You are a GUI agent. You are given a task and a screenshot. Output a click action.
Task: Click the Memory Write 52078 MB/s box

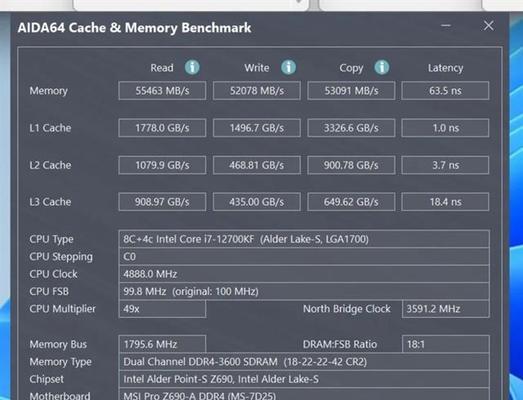[256, 91]
